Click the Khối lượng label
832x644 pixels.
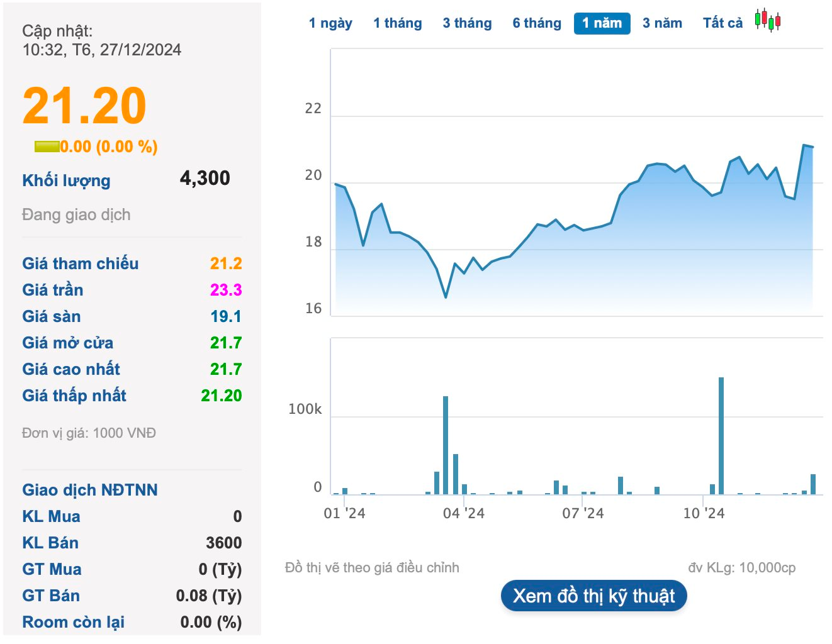coord(66,180)
